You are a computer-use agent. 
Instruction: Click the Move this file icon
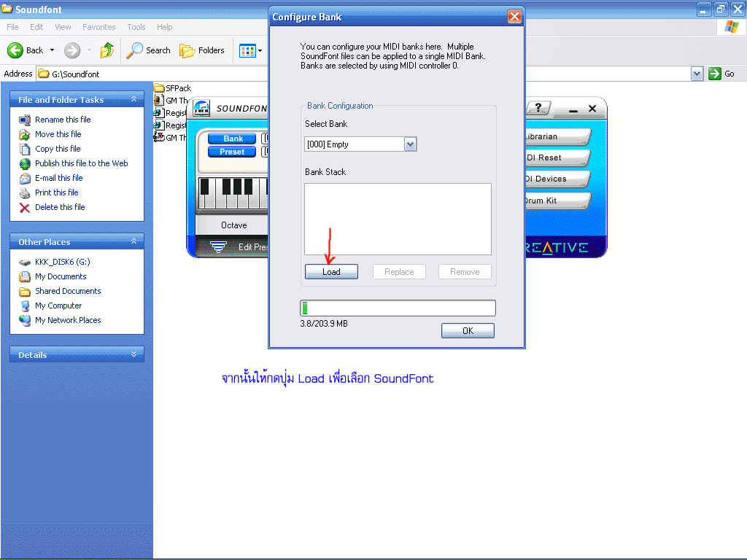[x=25, y=135]
